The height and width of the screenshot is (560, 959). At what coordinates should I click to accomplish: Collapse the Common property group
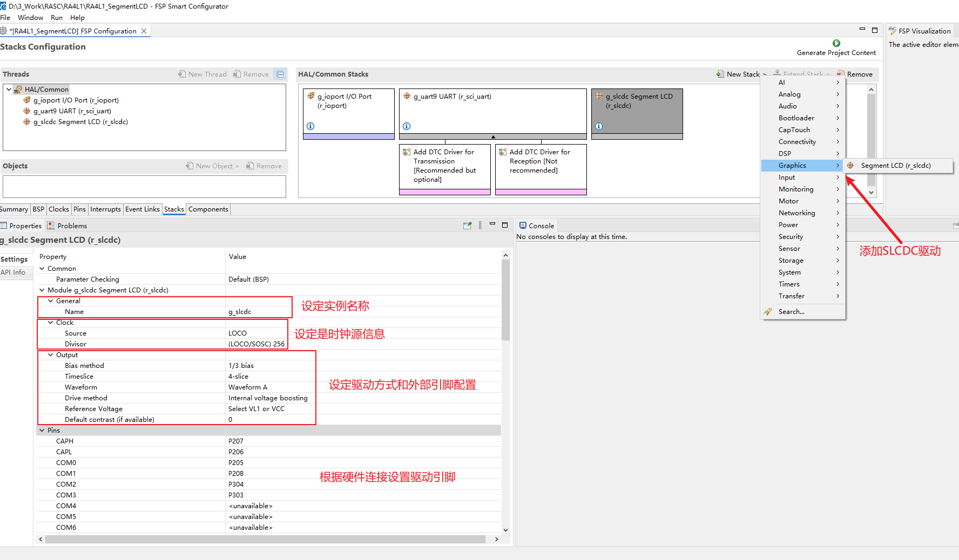[42, 269]
